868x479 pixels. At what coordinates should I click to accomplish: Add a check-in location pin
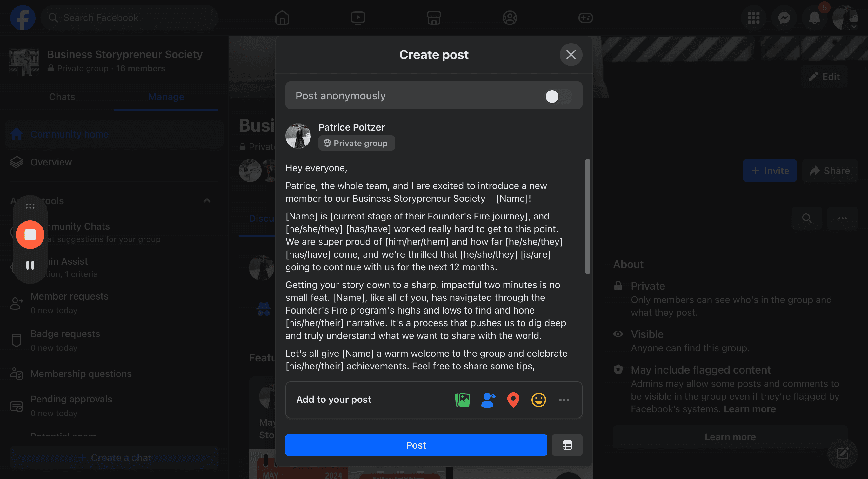513,400
